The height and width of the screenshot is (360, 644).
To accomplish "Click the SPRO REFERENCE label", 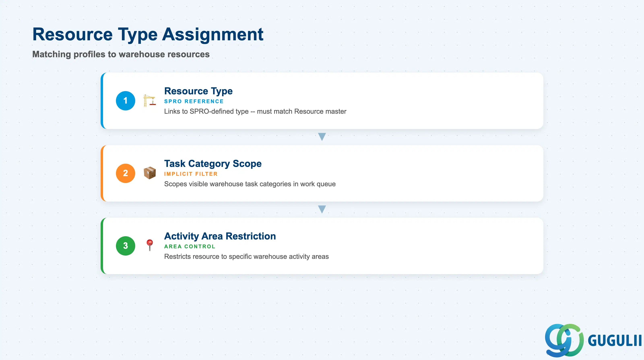I will pos(194,101).
